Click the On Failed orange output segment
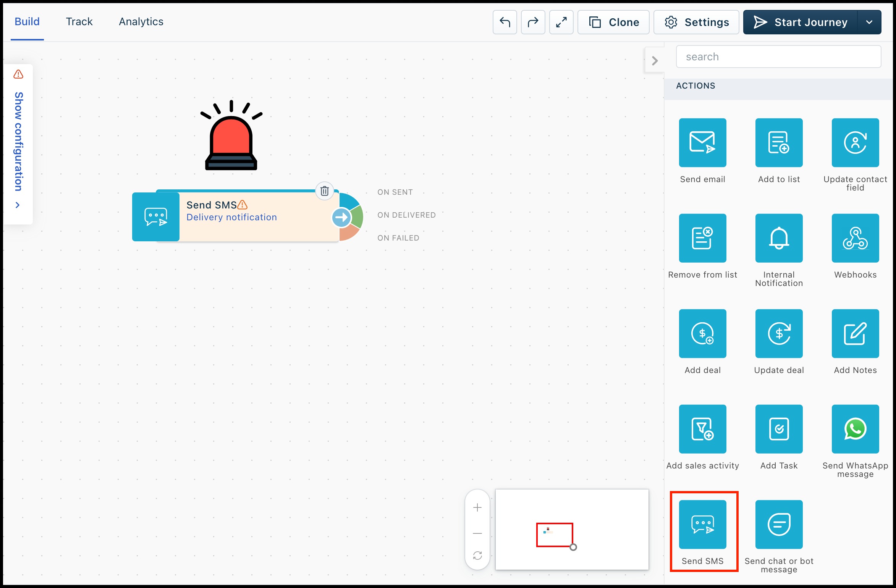The image size is (896, 588). (x=348, y=233)
